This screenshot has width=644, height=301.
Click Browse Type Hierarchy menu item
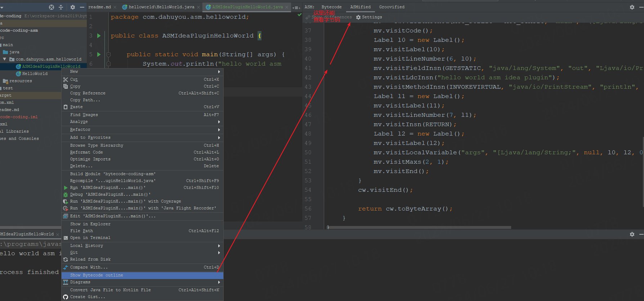tap(142, 145)
